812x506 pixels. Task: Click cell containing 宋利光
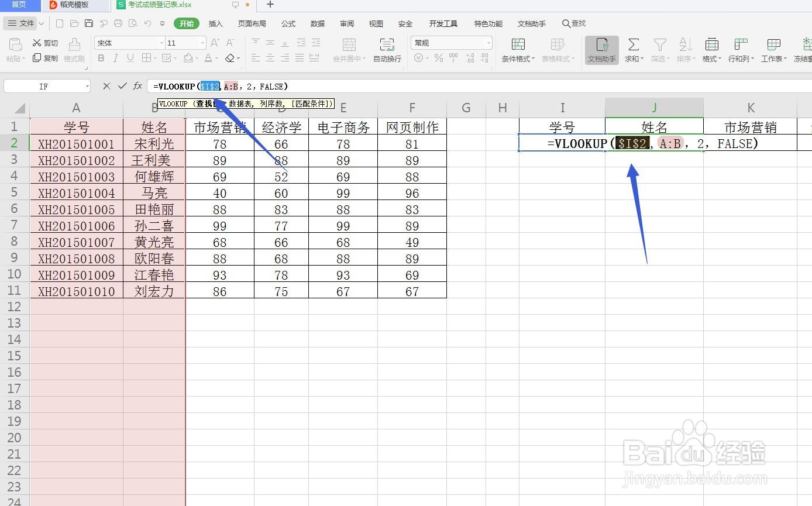coord(154,144)
